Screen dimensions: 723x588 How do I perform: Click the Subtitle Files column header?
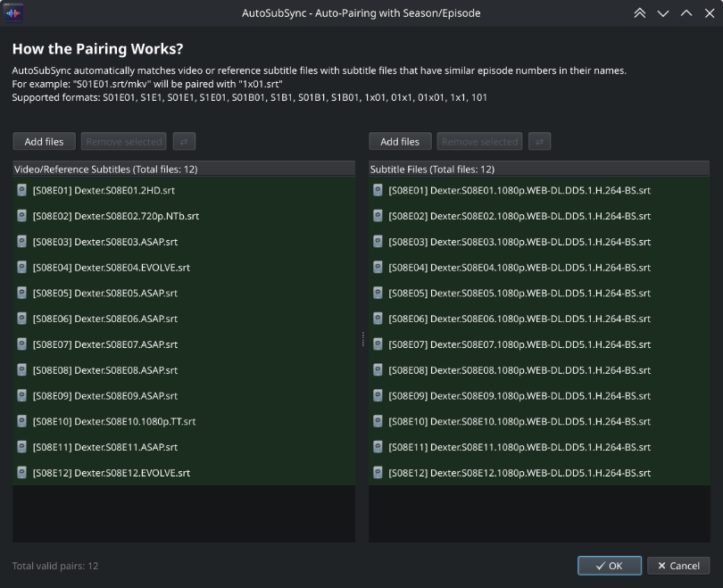[539, 169]
